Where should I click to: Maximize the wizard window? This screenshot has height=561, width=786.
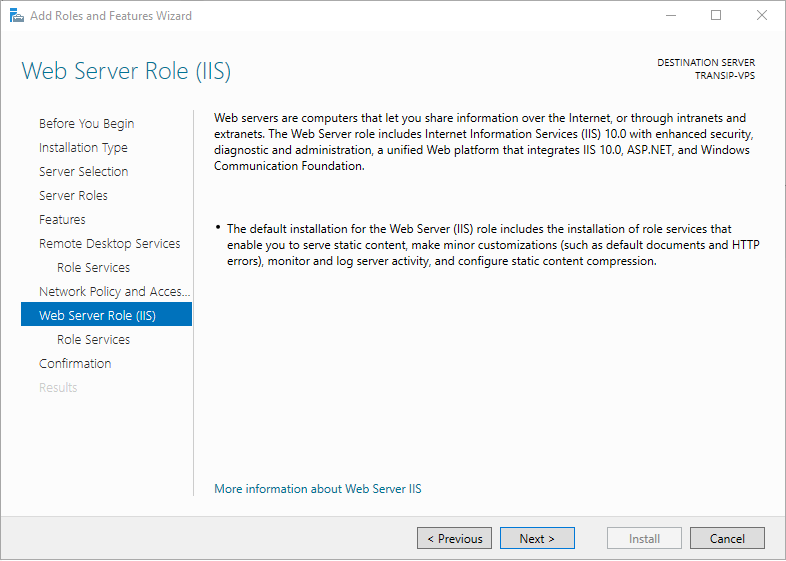pos(716,16)
